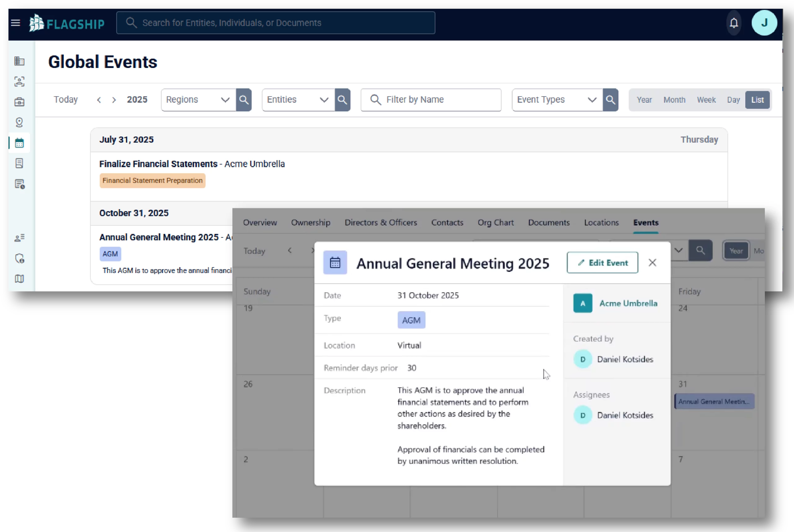Open the map icon in sidebar
The width and height of the screenshot is (794, 532).
click(19, 279)
